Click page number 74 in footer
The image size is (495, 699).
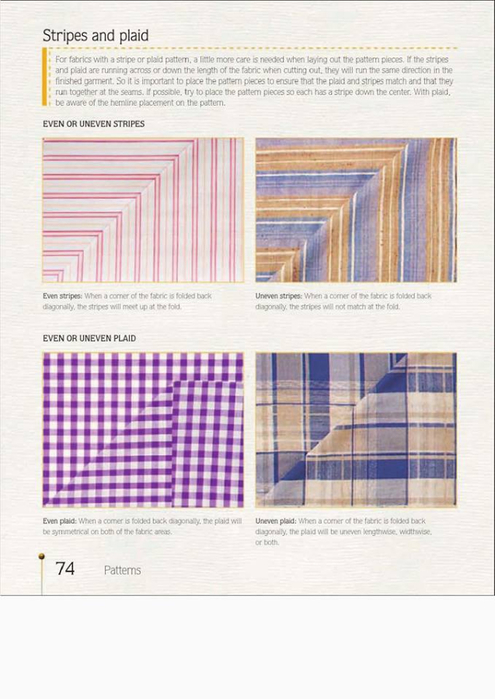pyautogui.click(x=65, y=569)
